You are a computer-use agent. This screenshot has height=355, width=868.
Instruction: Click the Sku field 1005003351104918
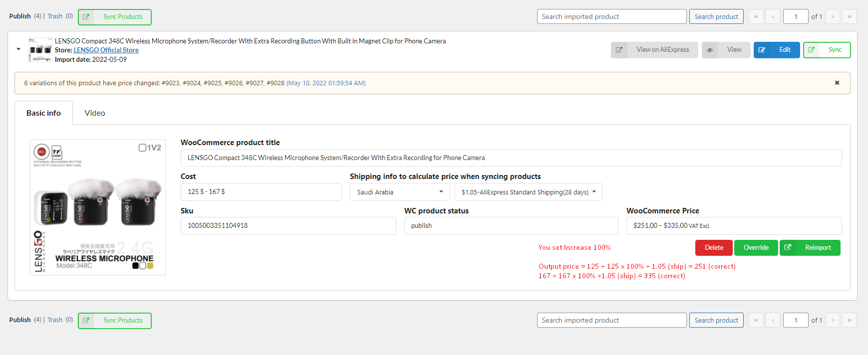coord(288,226)
